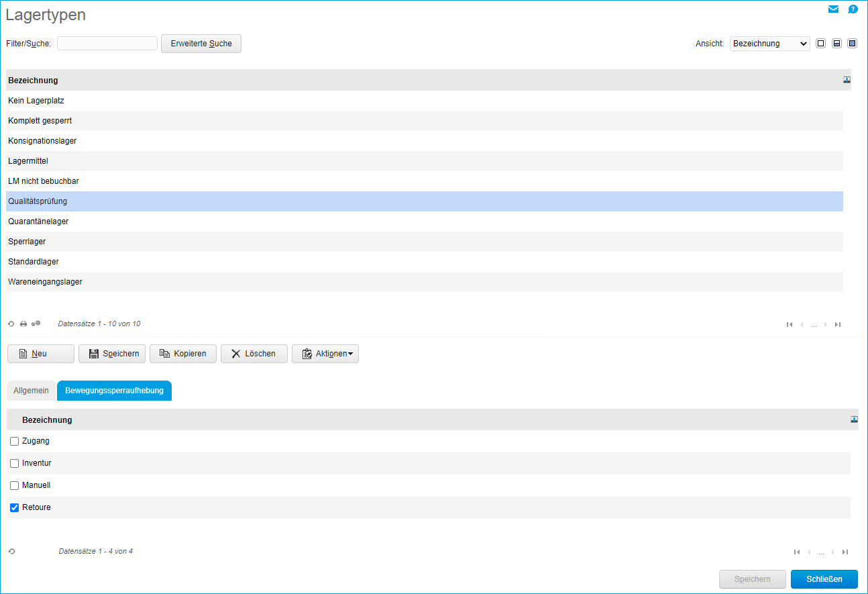Click the greyed-out Speichern button beside Schließen

[x=753, y=579]
